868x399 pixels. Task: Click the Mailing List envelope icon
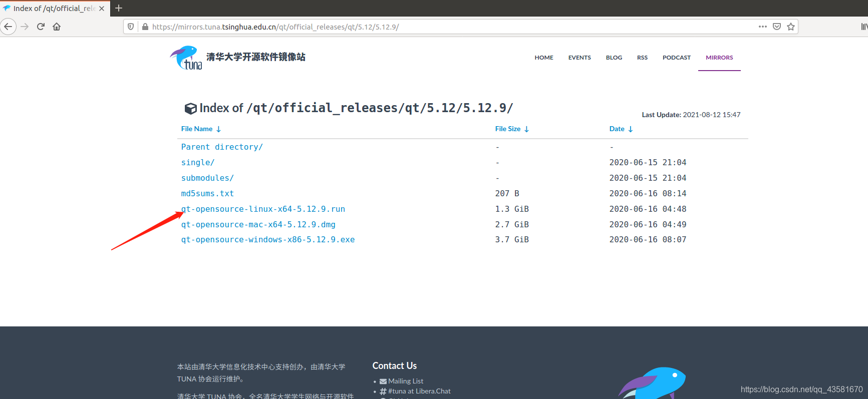point(383,381)
